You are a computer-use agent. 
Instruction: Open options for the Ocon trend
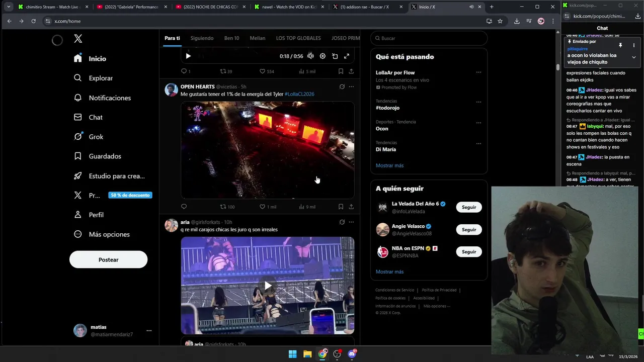(x=478, y=123)
